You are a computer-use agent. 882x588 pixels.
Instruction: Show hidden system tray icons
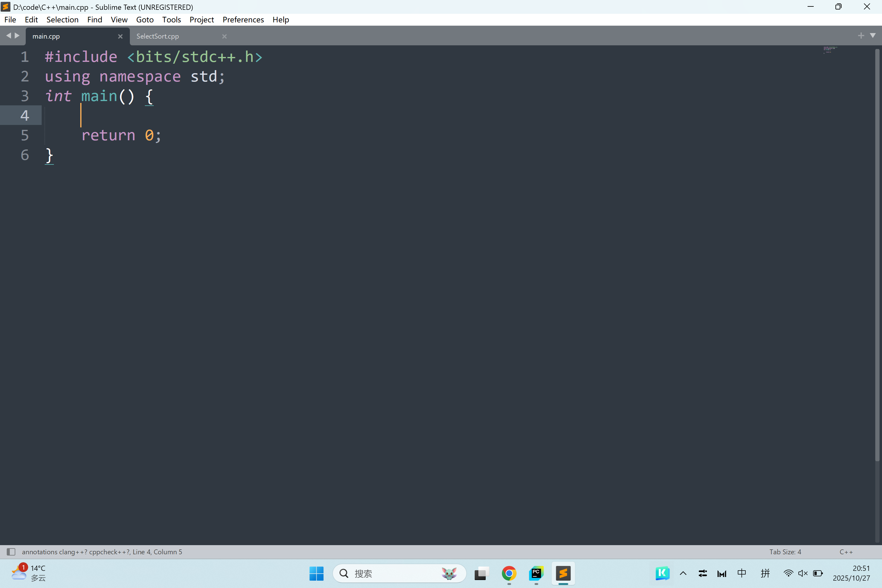683,573
